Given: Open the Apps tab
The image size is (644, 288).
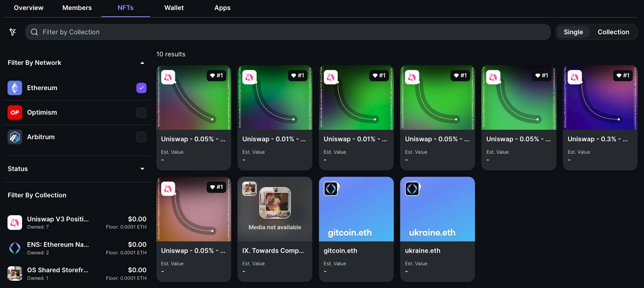Looking at the screenshot, I should click(x=222, y=8).
